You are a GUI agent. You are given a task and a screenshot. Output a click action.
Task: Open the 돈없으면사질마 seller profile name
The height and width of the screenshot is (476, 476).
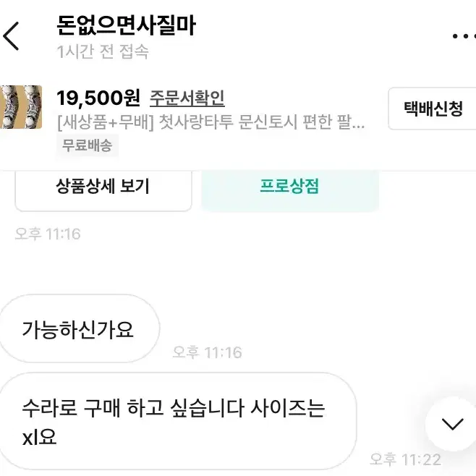[126, 25]
